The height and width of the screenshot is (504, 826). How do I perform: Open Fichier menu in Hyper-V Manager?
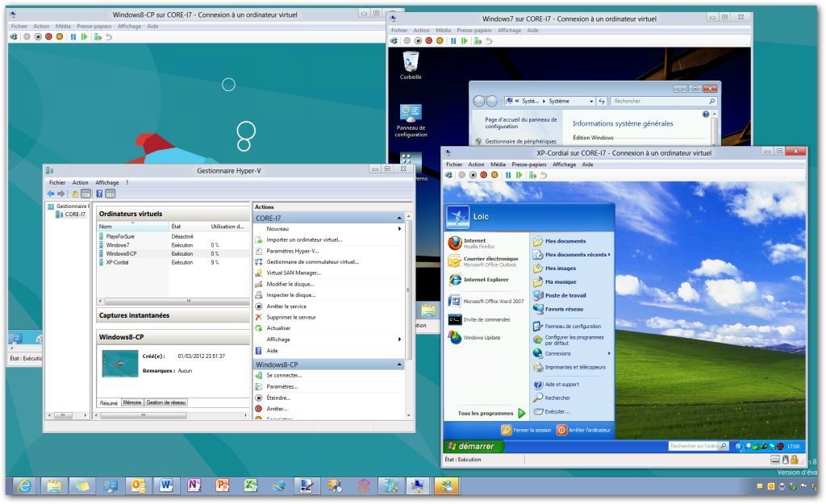pyautogui.click(x=57, y=183)
